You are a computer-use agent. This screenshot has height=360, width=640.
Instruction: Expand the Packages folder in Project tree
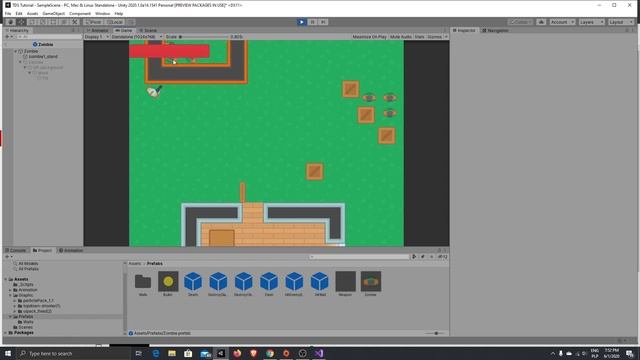tap(6, 333)
